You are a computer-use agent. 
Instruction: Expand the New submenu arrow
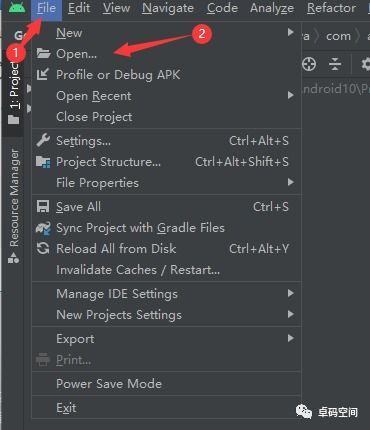click(x=291, y=32)
